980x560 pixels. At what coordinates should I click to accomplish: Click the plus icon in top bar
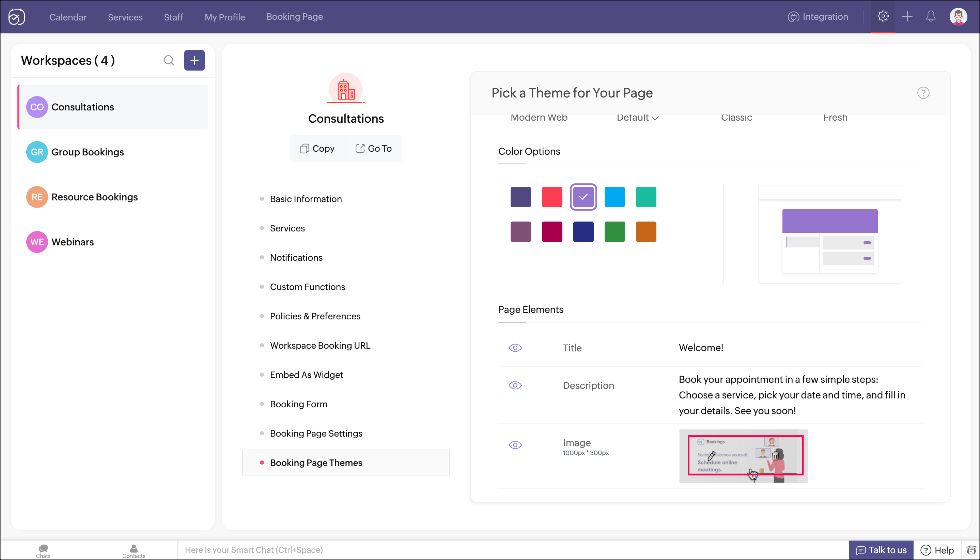907,16
